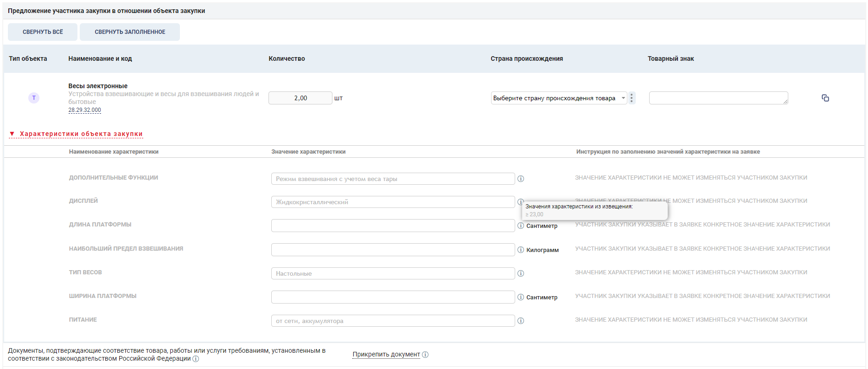Screen dimensions: 868x369
Task: Collapse Характеристики объекта закупки section
Action: coord(76,134)
